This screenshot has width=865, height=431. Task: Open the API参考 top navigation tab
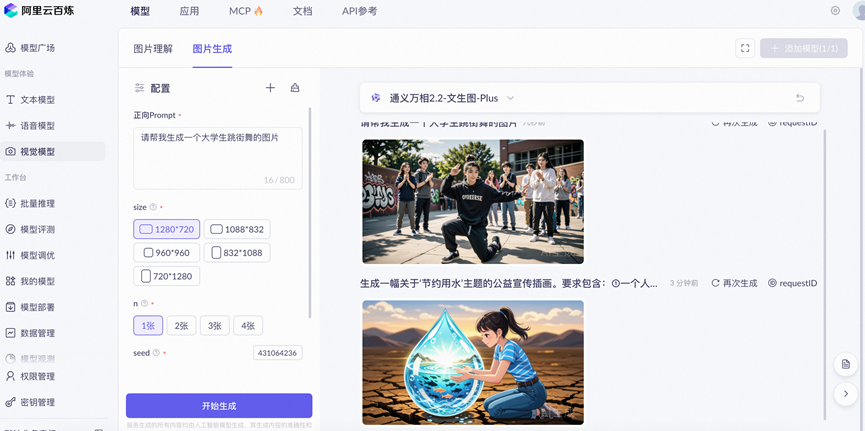tap(360, 11)
